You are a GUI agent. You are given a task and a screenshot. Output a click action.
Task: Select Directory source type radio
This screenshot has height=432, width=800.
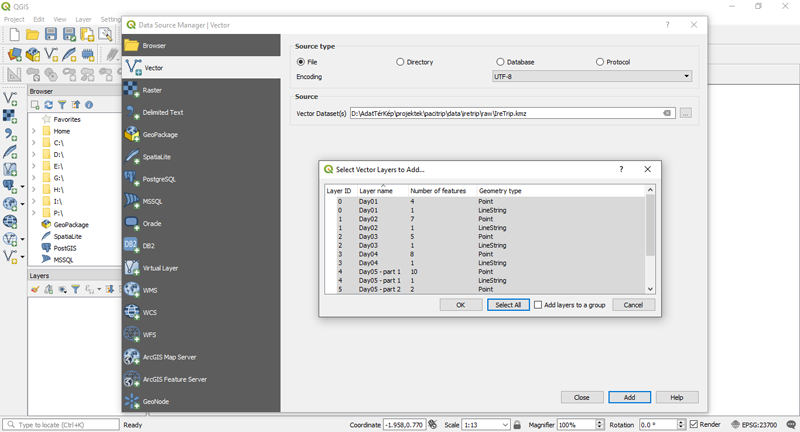[400, 62]
